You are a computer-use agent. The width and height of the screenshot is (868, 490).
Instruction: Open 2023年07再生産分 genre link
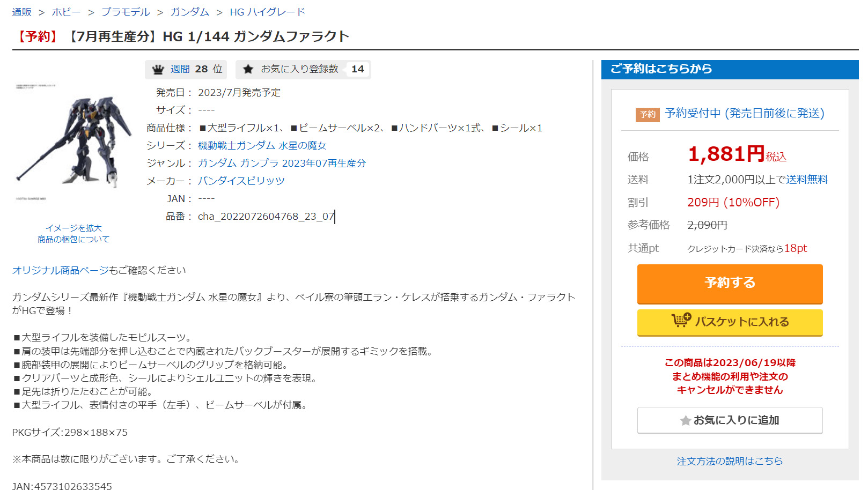click(x=324, y=163)
